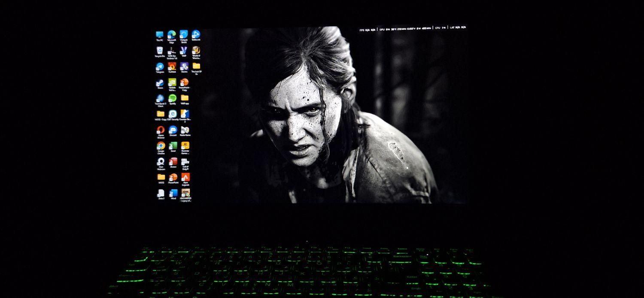644x298 pixels.
Task: Click the CPU usage readout in the overlay
Action: click(x=440, y=28)
